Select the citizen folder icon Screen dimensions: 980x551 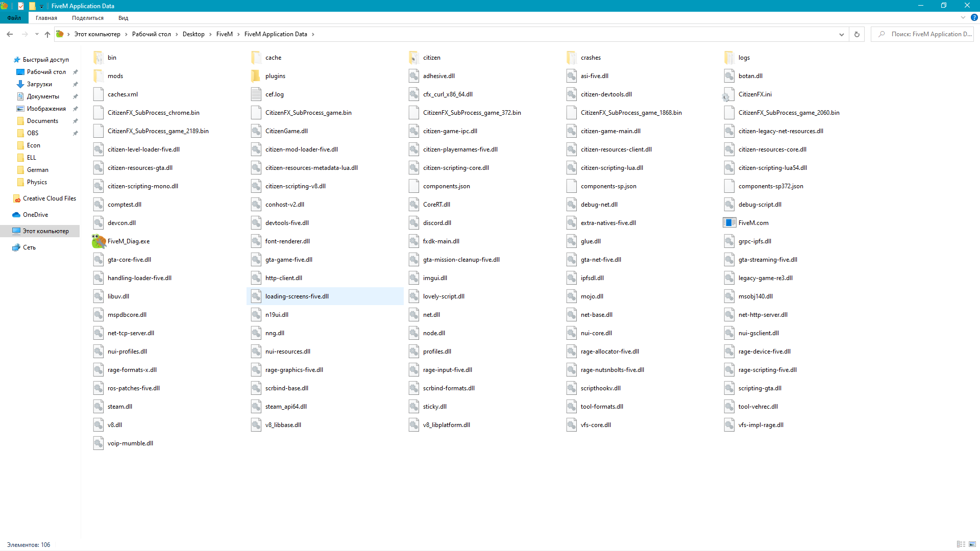[414, 58]
